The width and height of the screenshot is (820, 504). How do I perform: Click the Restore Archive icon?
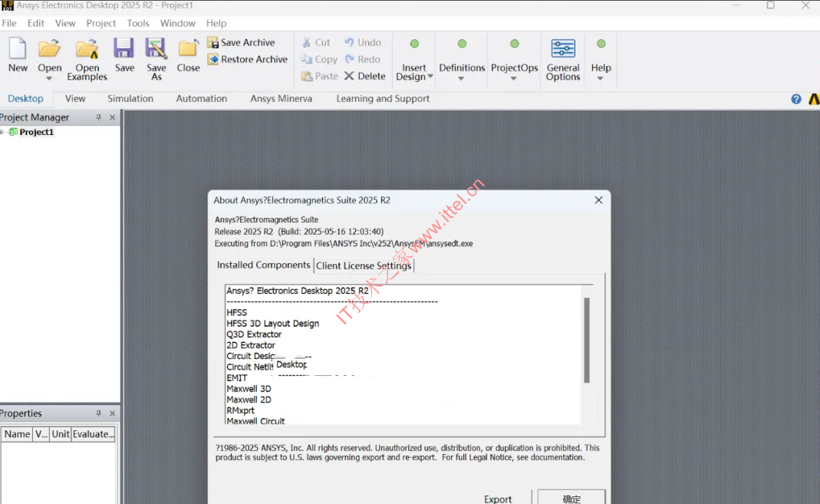212,60
